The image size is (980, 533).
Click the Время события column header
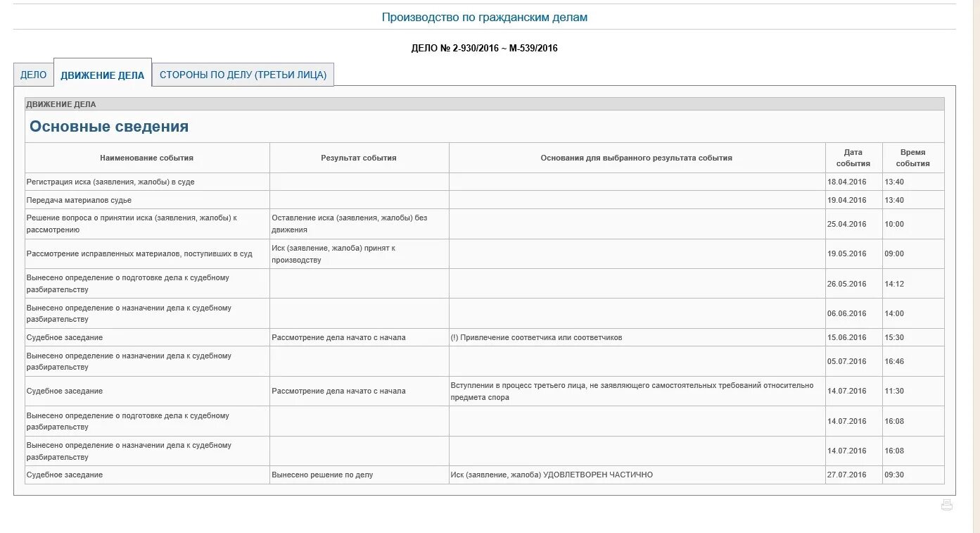click(913, 158)
